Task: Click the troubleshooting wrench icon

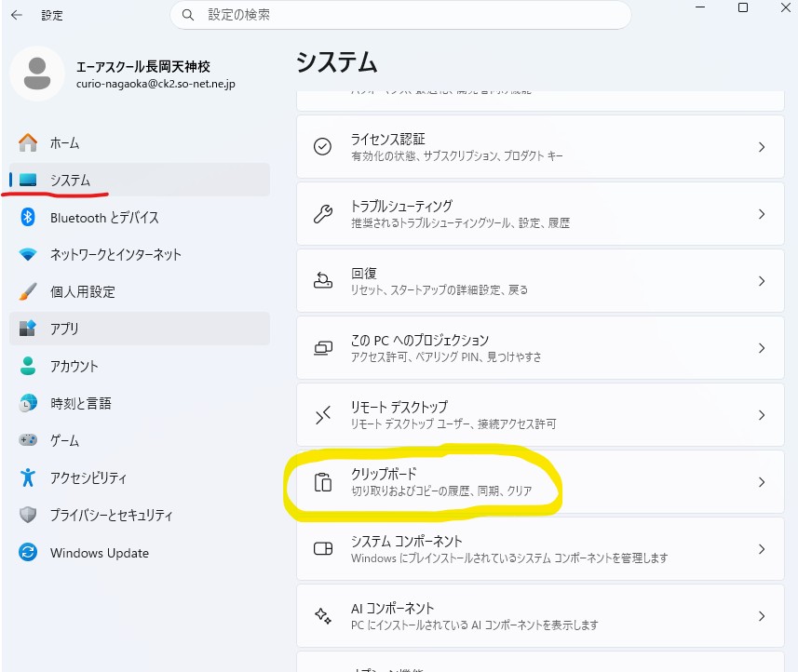Action: (x=323, y=214)
